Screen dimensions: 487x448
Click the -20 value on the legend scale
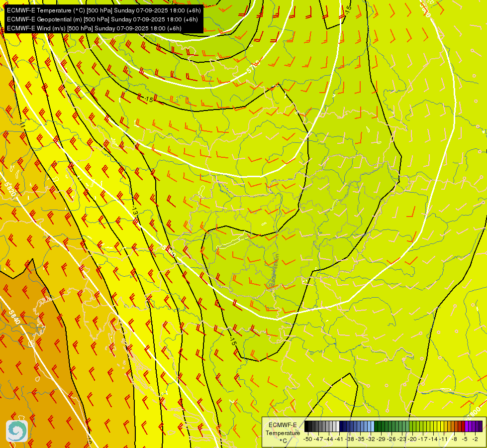pyautogui.click(x=412, y=440)
